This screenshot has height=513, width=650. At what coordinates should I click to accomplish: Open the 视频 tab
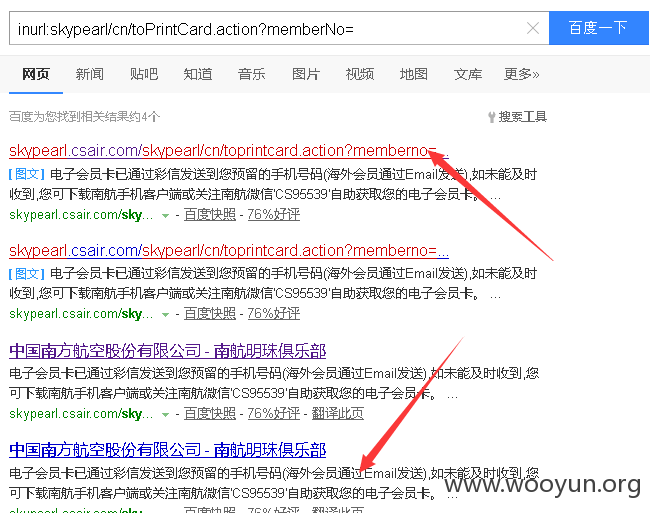click(360, 74)
